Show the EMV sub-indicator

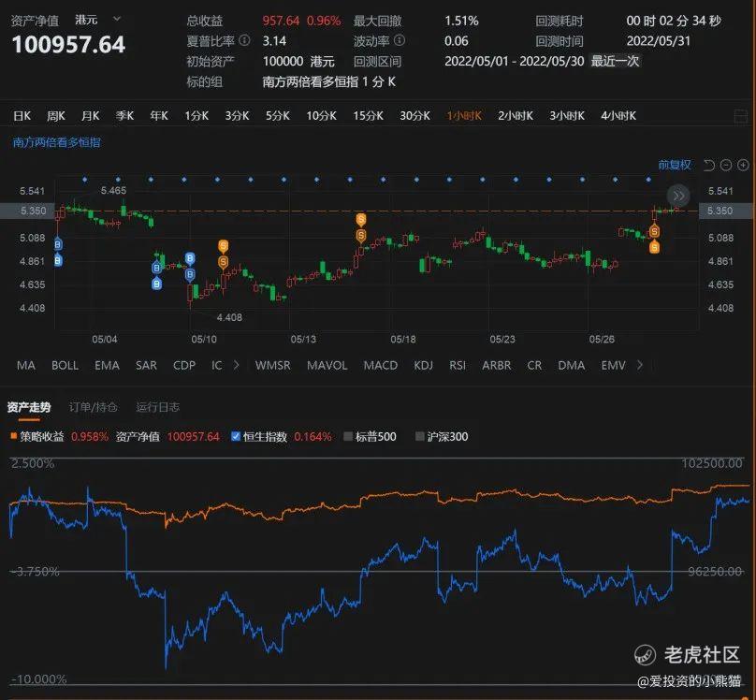click(613, 365)
